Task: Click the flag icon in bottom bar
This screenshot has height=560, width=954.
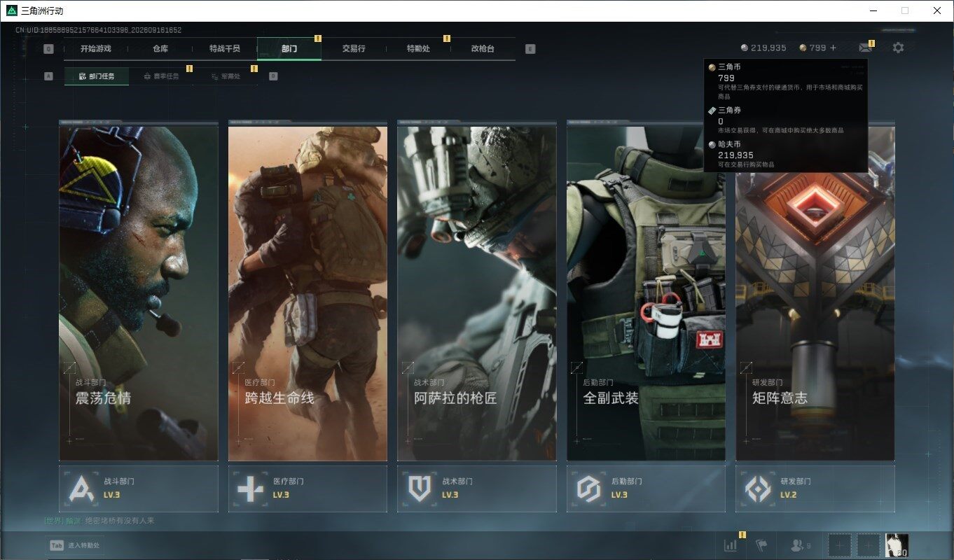Action: [762, 545]
